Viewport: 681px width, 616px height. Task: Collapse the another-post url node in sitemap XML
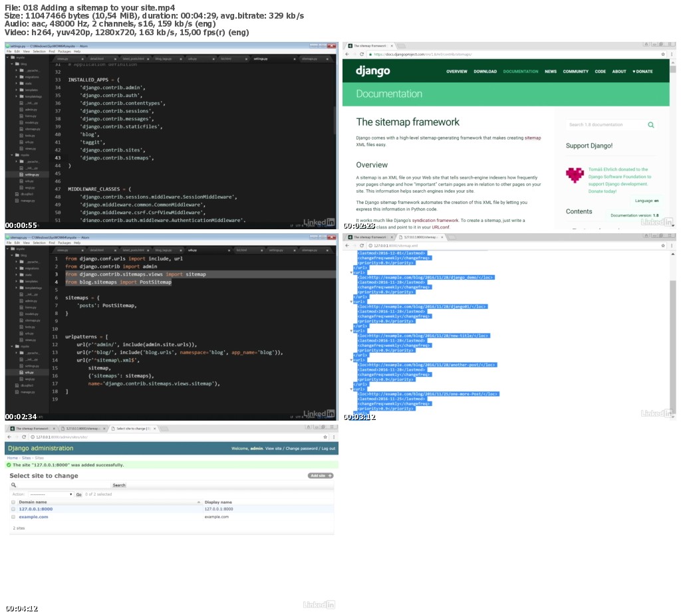(x=351, y=360)
